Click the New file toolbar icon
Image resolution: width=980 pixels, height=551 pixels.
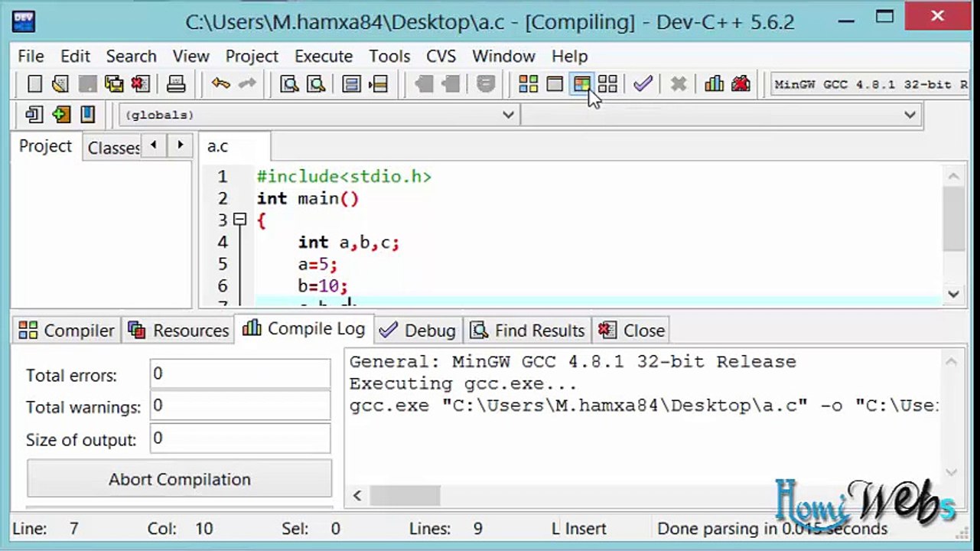(34, 84)
